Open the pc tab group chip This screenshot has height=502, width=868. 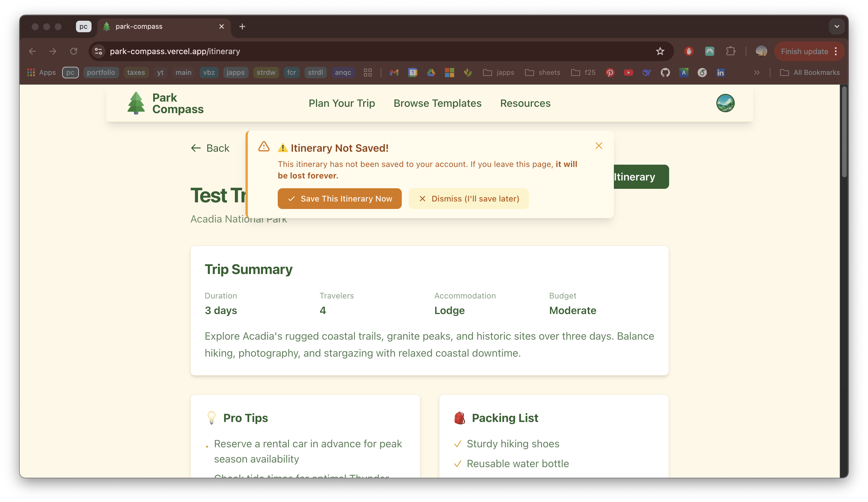pyautogui.click(x=83, y=26)
